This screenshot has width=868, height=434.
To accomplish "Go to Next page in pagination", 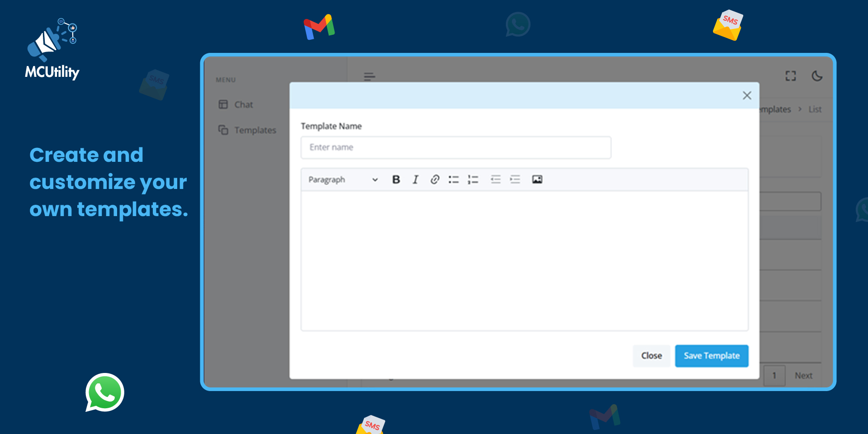I will point(803,376).
